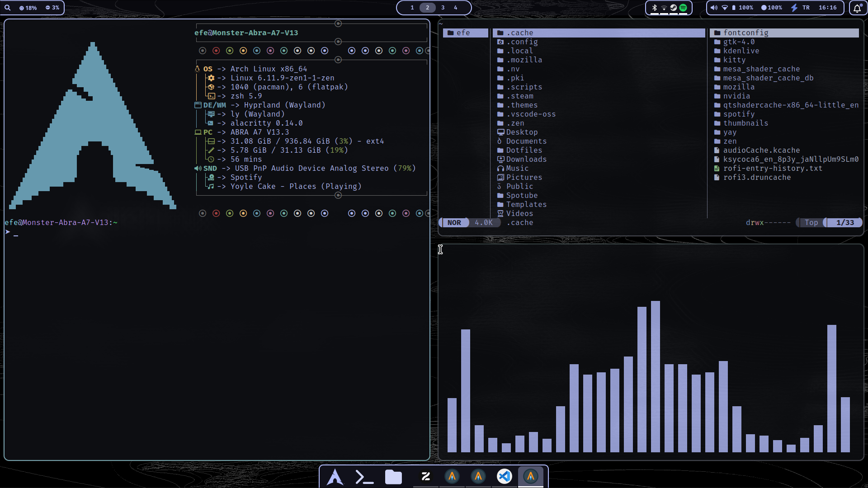Toggle Bluetooth in the system tray

(x=654, y=8)
